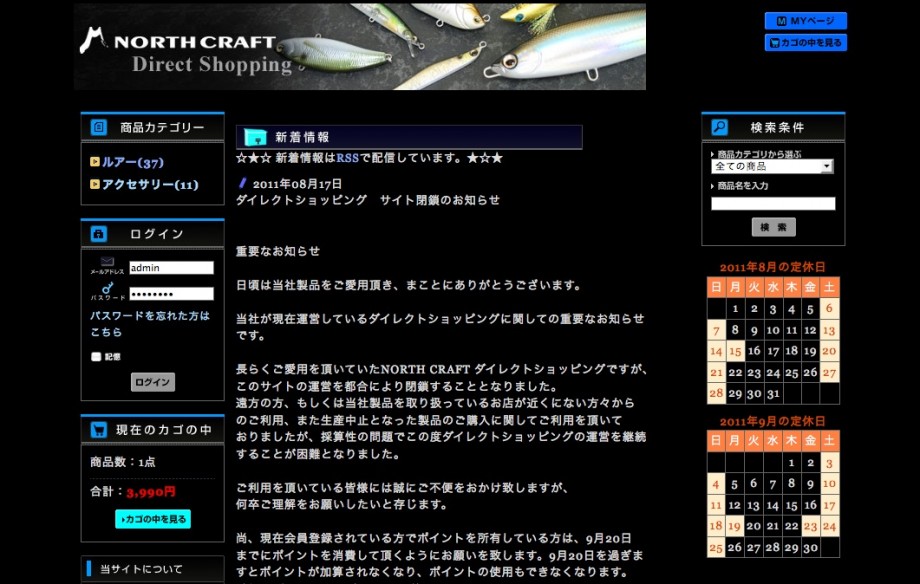Click the ログイン submit button
Viewport: 920px width, 584px height.
coord(153,382)
